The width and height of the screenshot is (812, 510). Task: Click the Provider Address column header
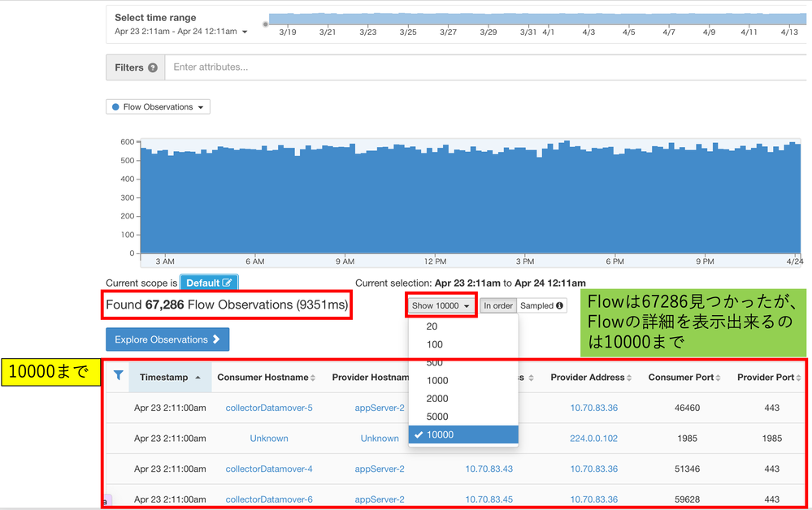pos(591,377)
